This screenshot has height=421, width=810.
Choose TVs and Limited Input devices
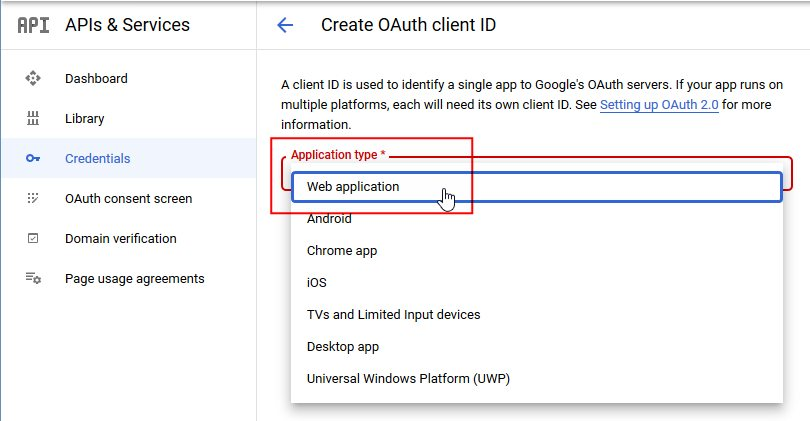(x=393, y=315)
